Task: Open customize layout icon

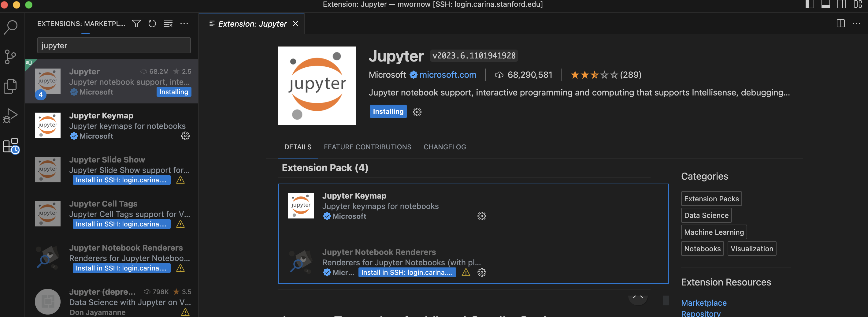Action: [858, 4]
